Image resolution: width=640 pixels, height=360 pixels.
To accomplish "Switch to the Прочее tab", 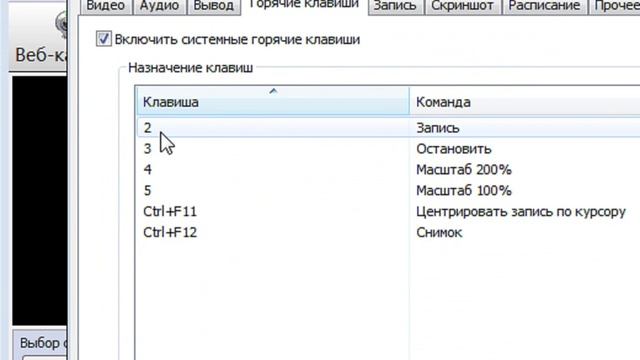I will [615, 6].
